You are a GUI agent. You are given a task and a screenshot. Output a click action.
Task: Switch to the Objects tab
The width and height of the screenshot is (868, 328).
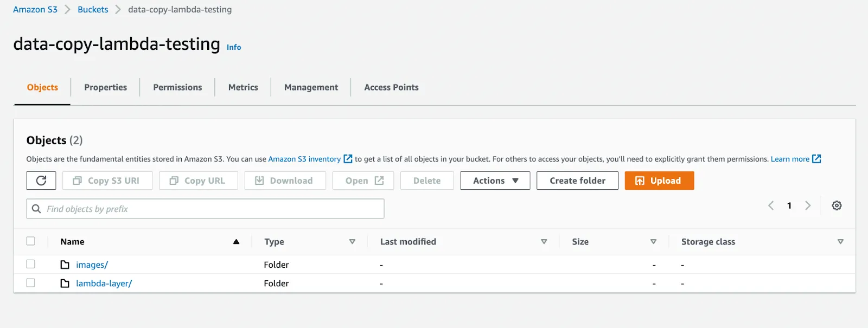42,87
